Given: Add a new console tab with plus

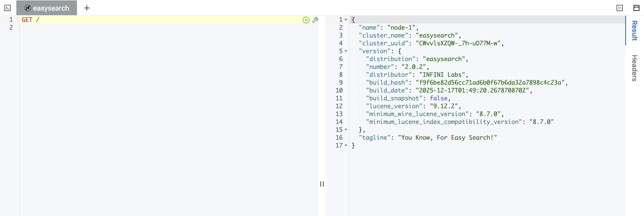Looking at the screenshot, I should click(87, 8).
